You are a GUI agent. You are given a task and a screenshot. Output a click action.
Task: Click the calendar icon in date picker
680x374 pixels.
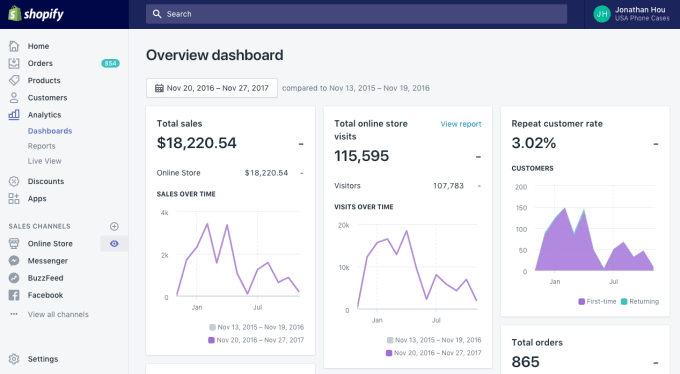point(159,88)
